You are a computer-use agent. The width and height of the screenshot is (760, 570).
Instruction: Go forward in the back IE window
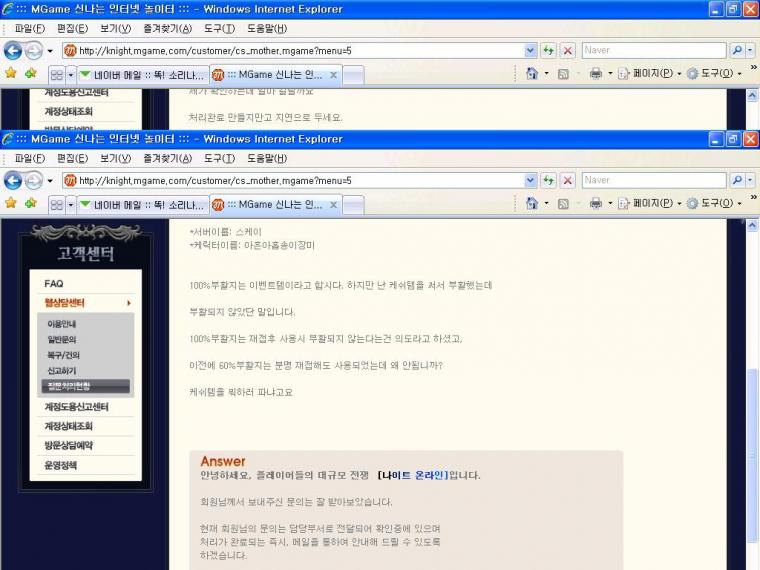tap(33, 50)
